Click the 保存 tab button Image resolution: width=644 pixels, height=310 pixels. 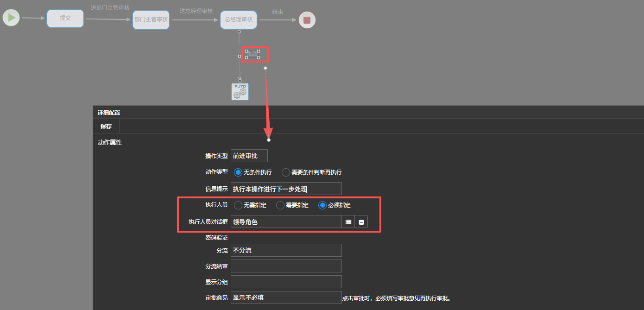click(x=106, y=126)
